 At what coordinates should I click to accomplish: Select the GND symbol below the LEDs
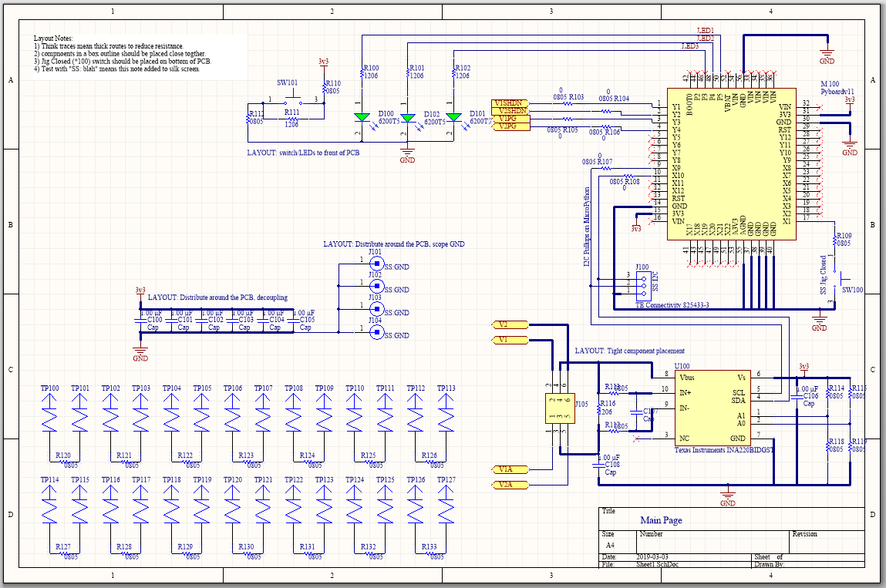(x=407, y=151)
